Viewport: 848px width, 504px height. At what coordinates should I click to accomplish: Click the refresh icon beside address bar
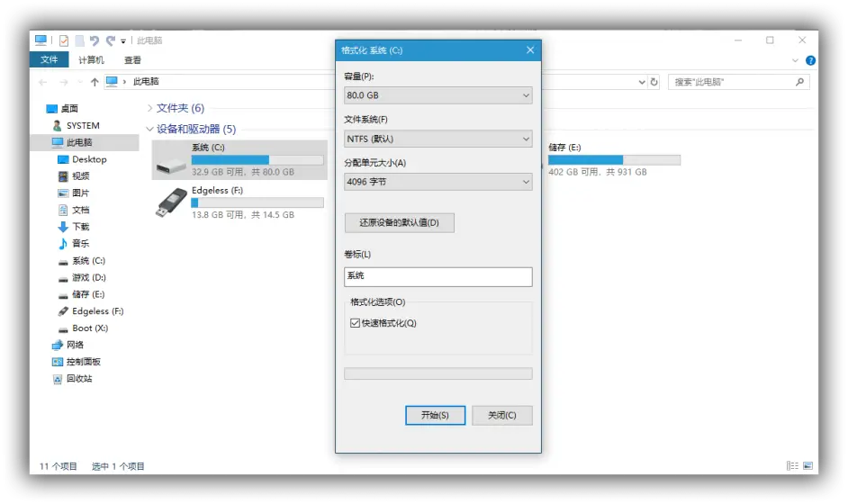[654, 82]
